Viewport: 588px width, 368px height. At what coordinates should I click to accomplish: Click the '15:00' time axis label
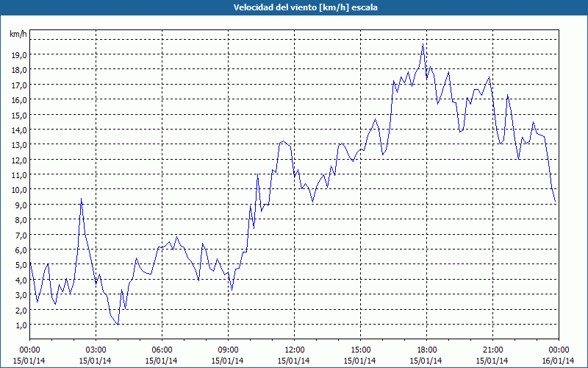(360, 350)
